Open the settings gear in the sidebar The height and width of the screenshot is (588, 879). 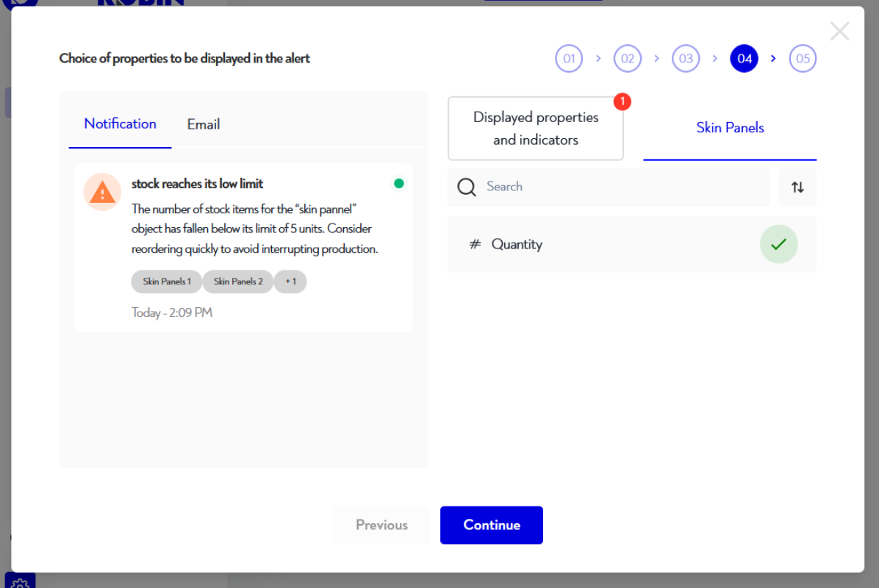click(x=21, y=582)
